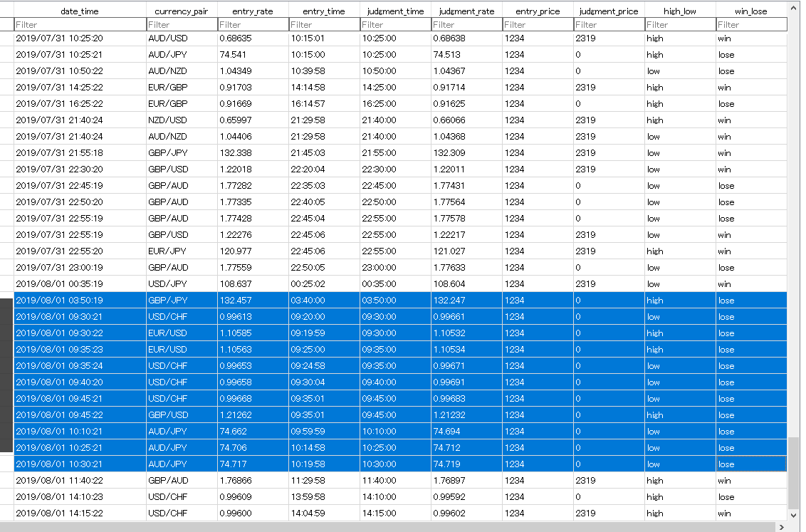
Task: Select high cell in EUR/GBP 14:25:22 row
Action: 680,88
